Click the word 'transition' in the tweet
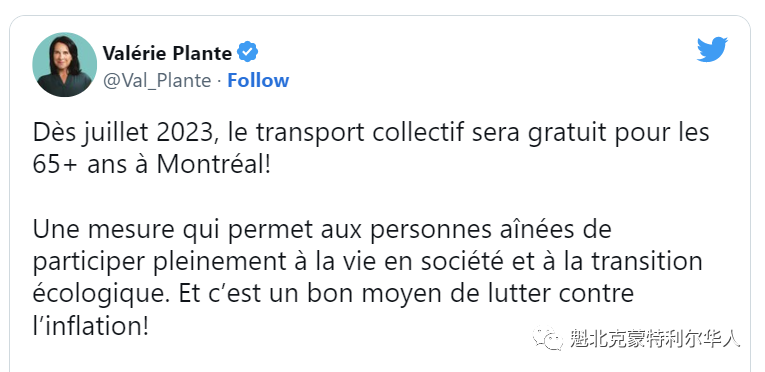The width and height of the screenshot is (765, 372). 647,262
